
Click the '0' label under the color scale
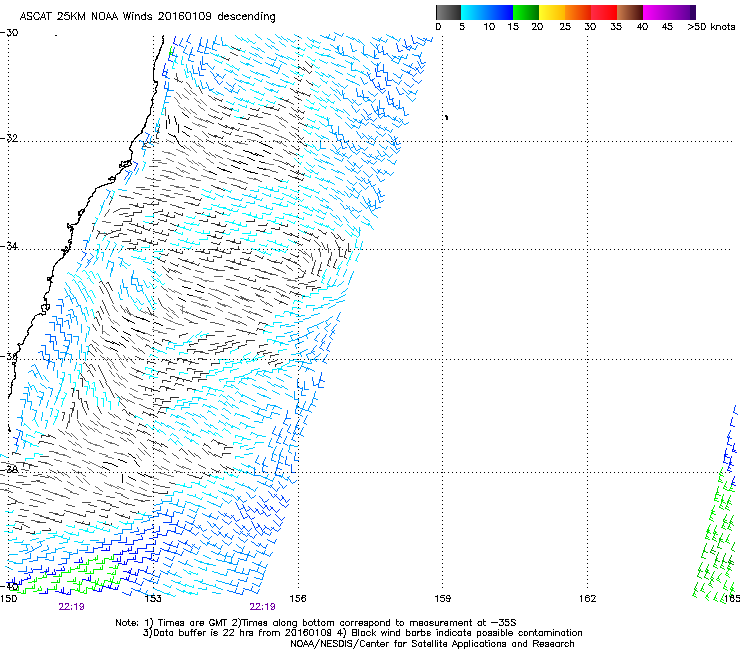438,27
